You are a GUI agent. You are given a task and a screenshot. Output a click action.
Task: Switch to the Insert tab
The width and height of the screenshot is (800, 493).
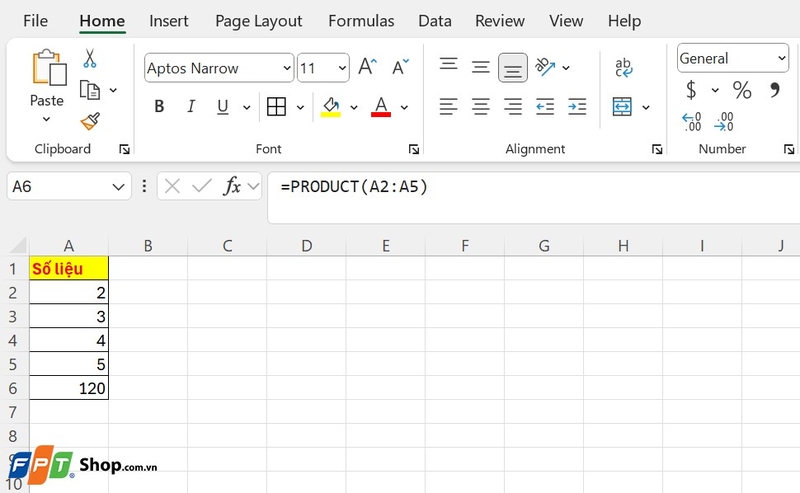click(x=168, y=21)
